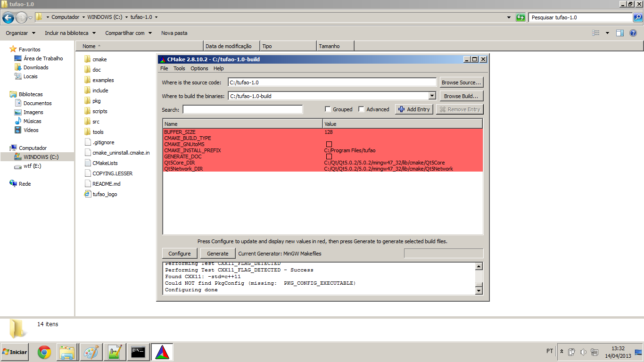
Task: Open the command prompt taskbar icon
Action: 138,352
